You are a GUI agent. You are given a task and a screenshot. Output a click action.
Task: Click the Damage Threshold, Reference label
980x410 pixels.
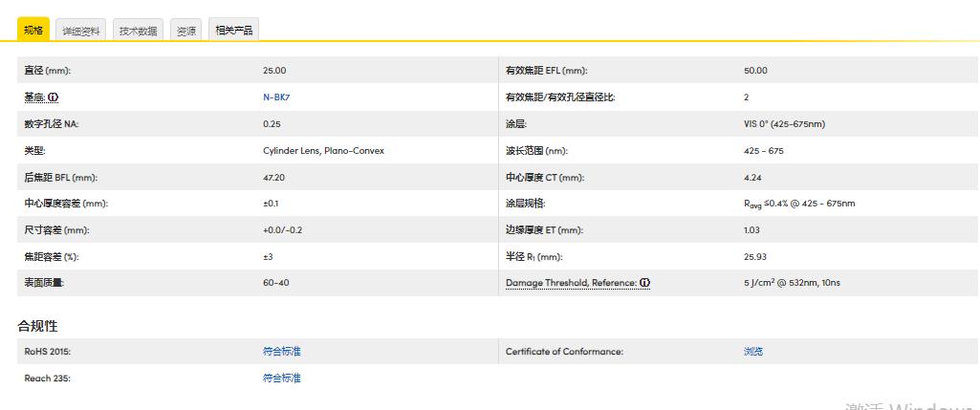[572, 283]
